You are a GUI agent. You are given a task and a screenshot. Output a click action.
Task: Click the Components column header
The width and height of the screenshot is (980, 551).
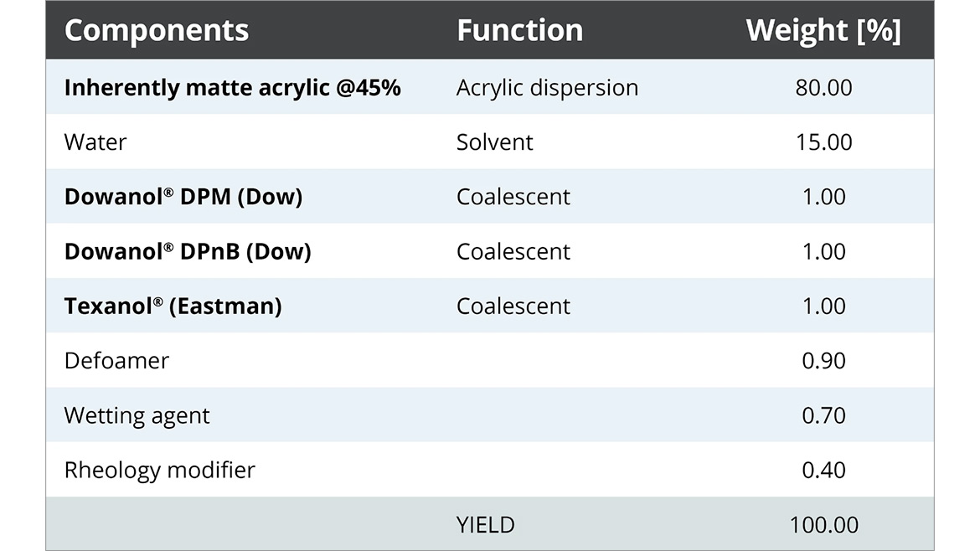pos(157,31)
